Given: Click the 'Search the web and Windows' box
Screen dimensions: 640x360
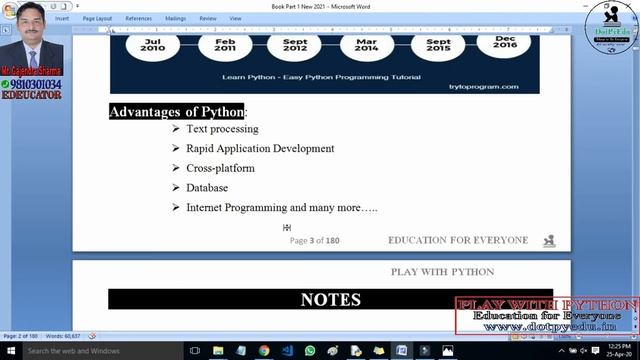Looking at the screenshot, I should tap(103, 351).
